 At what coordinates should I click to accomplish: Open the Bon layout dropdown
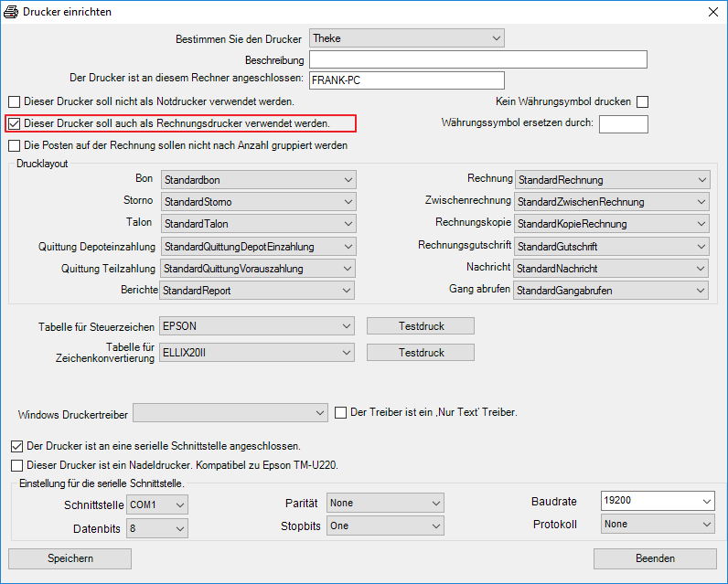pyautogui.click(x=259, y=179)
